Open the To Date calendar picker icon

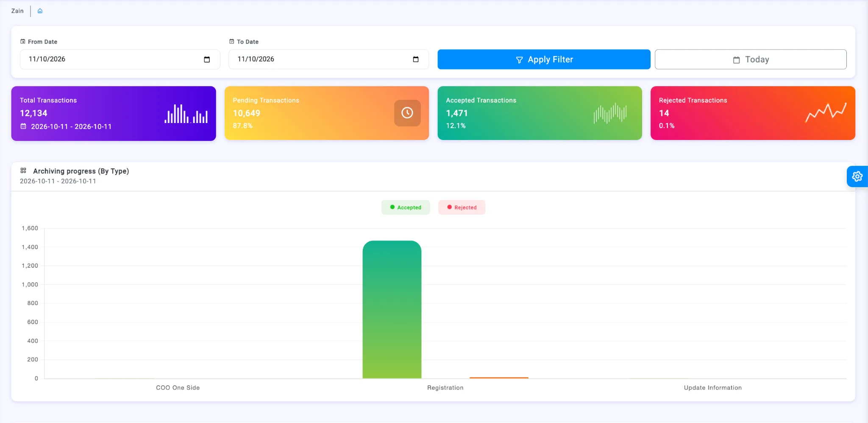416,59
